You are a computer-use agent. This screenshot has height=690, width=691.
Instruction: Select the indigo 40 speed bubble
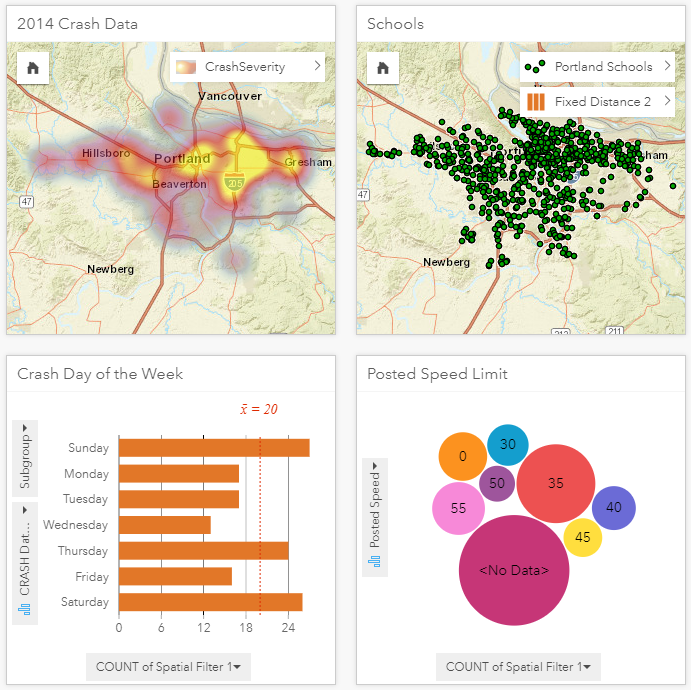point(614,508)
